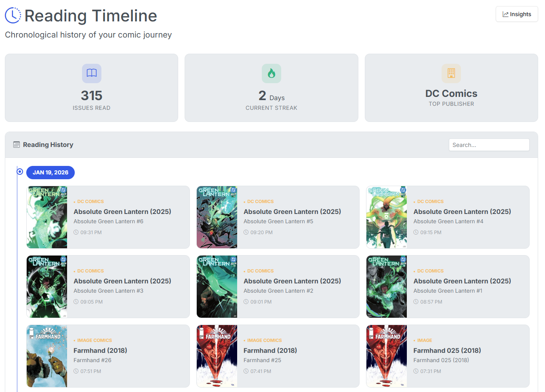
Task: Click the Absolute Green Lantern #4 cover thumbnail
Action: pos(386,217)
